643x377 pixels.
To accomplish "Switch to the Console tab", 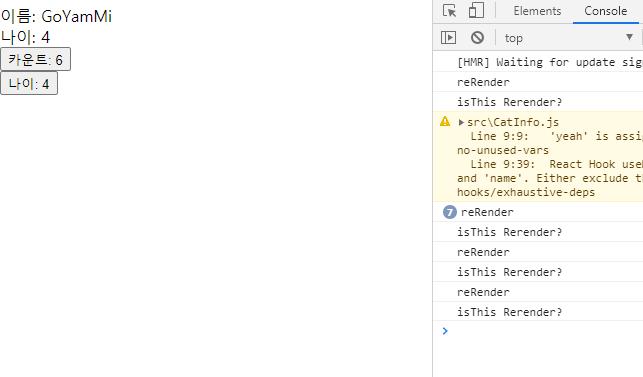I will point(605,11).
